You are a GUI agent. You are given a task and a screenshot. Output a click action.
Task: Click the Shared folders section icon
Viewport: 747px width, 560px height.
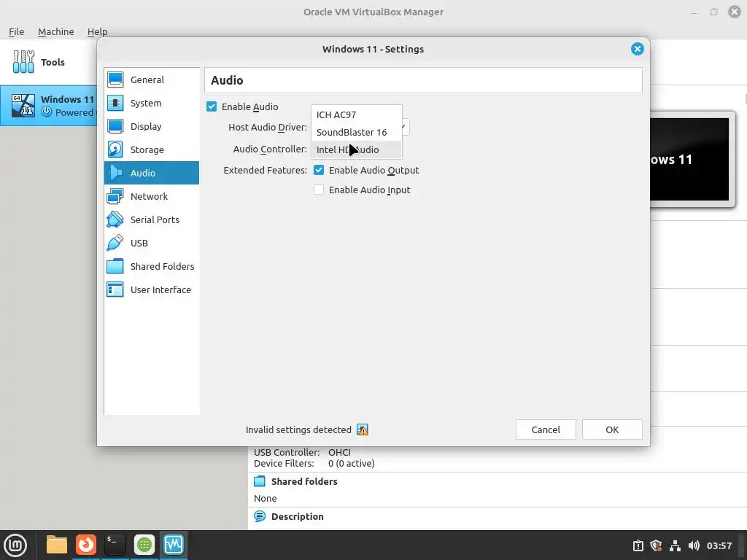pyautogui.click(x=260, y=481)
